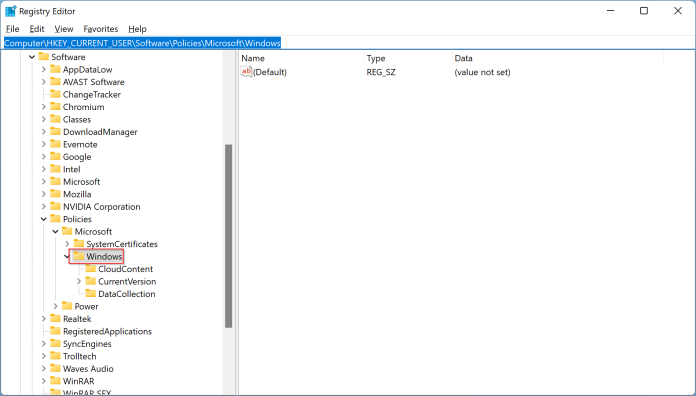Expand the Chromium key
This screenshot has height=396, width=696.
(x=44, y=107)
